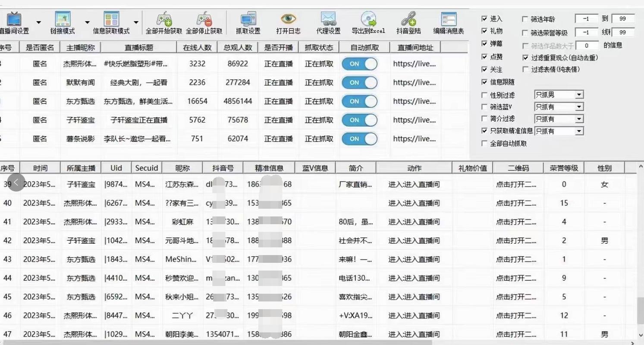Click the 礼物价值 column header
This screenshot has height=345, width=644.
(x=472, y=168)
